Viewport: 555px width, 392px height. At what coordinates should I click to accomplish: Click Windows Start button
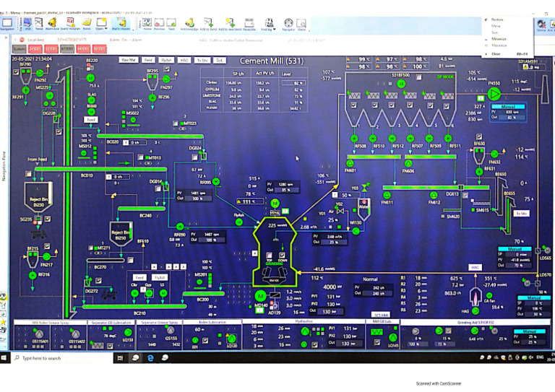pos(4,358)
